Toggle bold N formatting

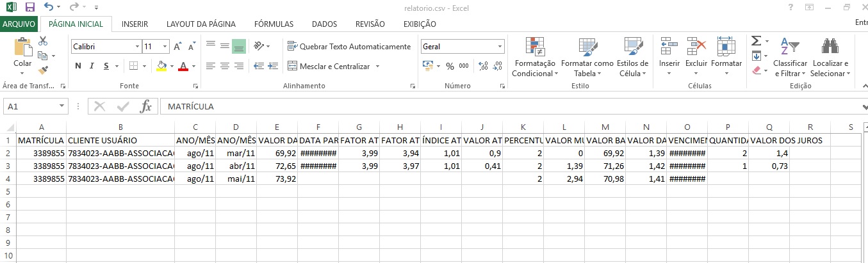coord(78,66)
